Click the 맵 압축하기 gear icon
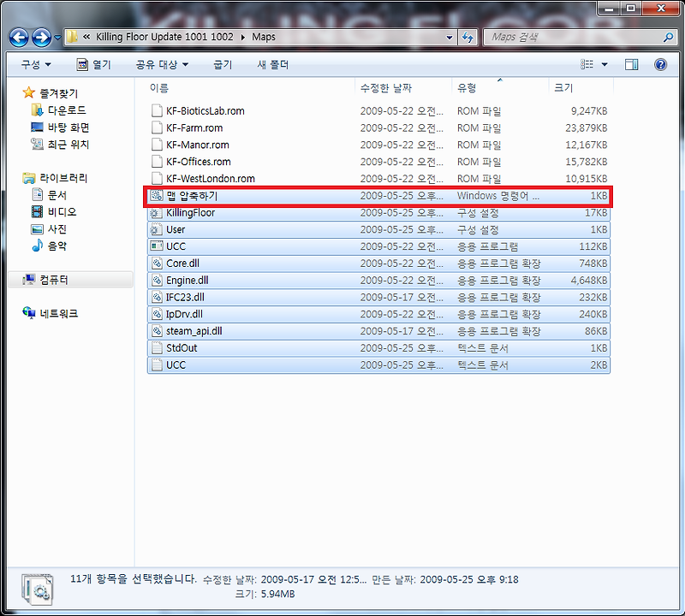 [x=156, y=196]
